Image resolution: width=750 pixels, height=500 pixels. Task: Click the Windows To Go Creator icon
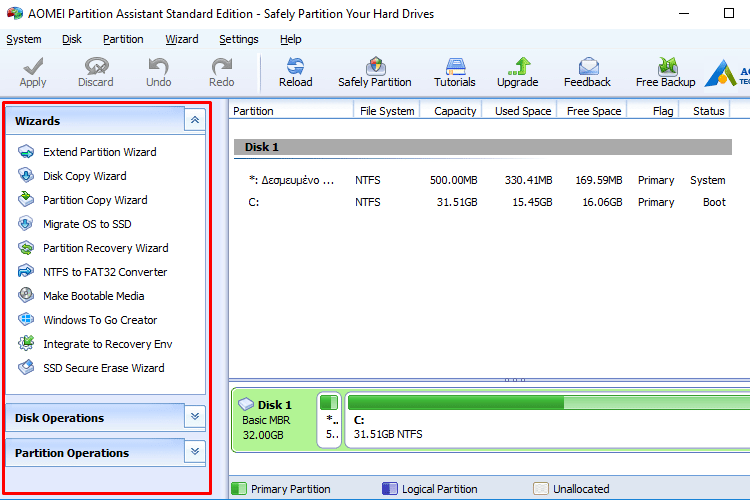click(x=26, y=320)
